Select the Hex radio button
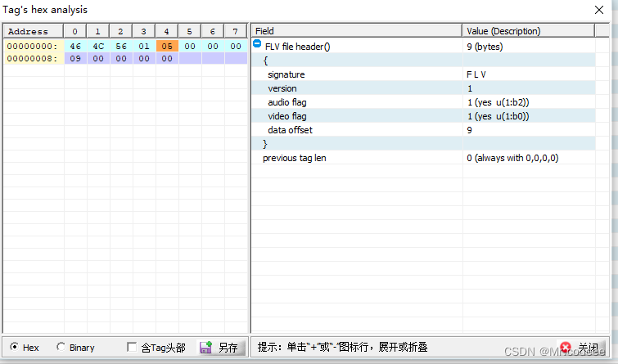Image resolution: width=618 pixels, height=364 pixels. [14, 347]
